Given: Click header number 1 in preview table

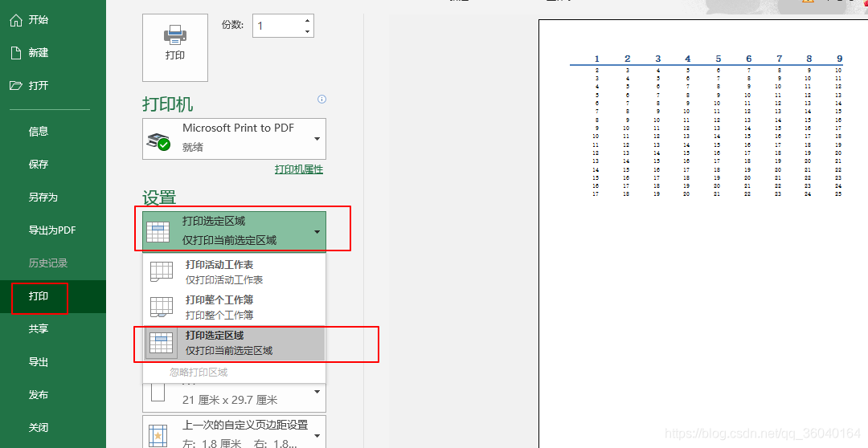Looking at the screenshot, I should point(596,59).
